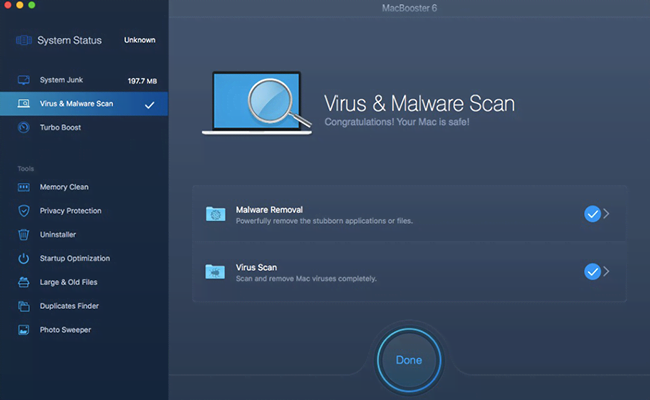This screenshot has height=400, width=650.
Task: Click the green zoom window button
Action: (x=32, y=5)
